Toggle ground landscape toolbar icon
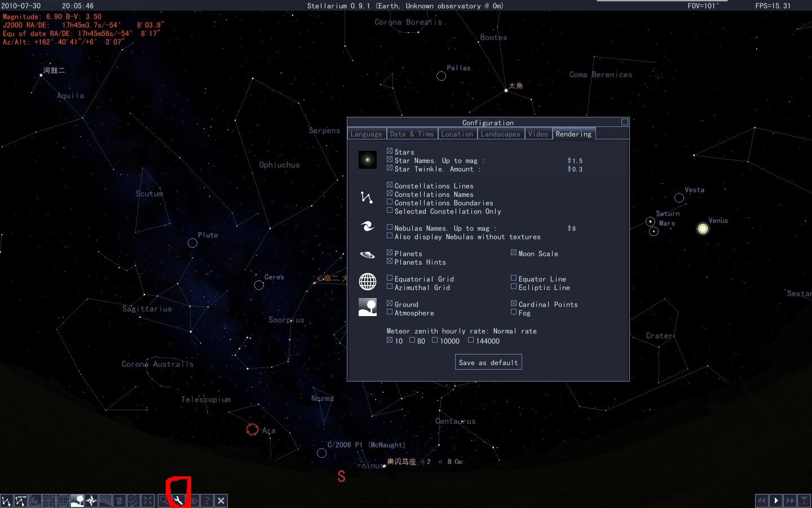Image resolution: width=812 pixels, height=508 pixels. [77, 501]
